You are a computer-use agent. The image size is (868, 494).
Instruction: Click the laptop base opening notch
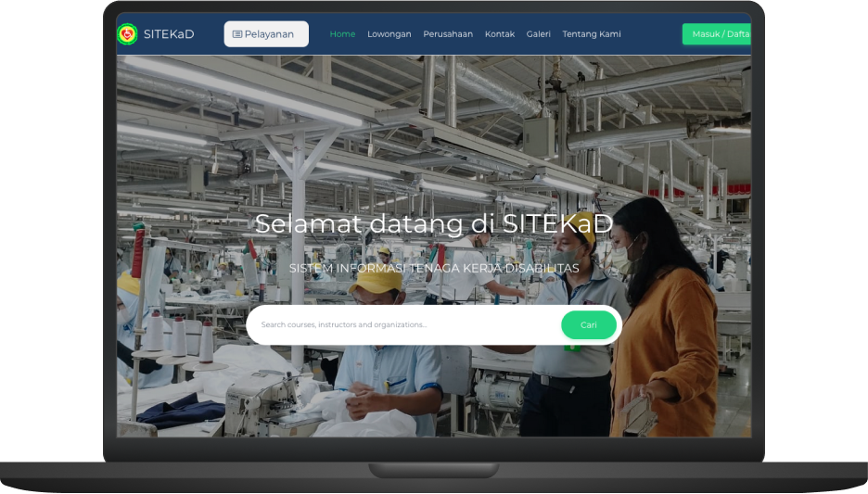pyautogui.click(x=433, y=470)
